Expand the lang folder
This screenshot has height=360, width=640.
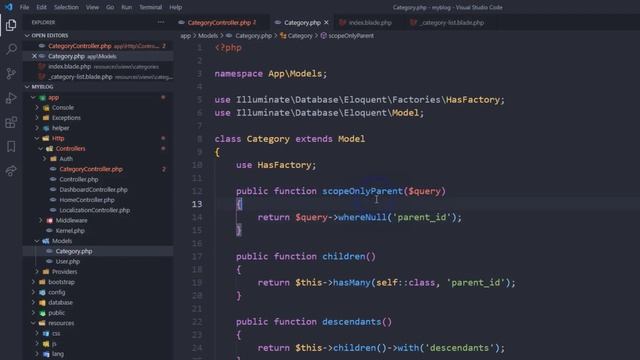click(x=37, y=354)
